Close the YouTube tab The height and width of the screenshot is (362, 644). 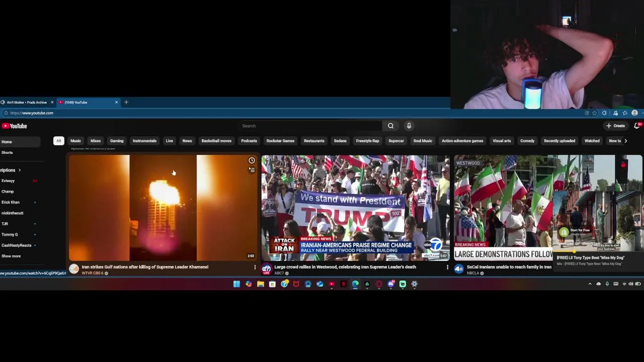(x=116, y=103)
